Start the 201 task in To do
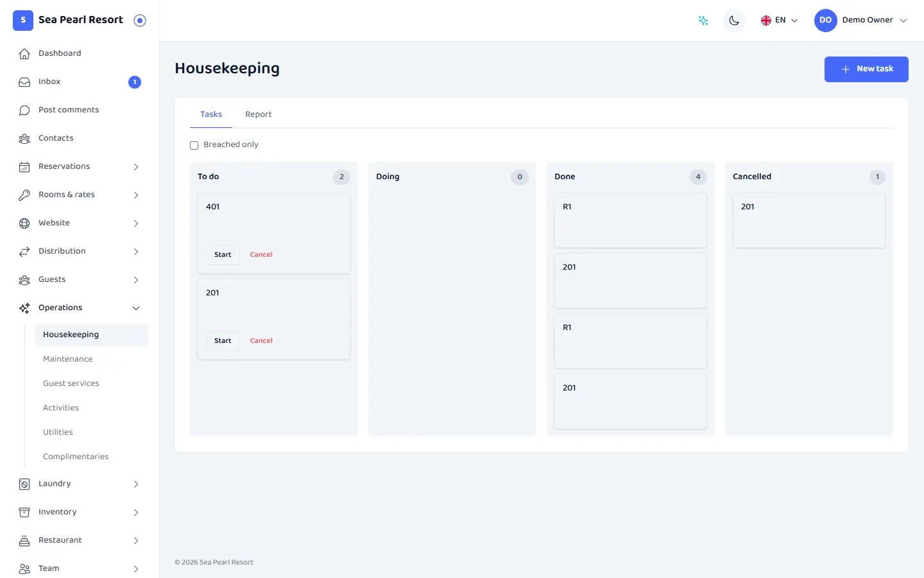Viewport: 924px width, 578px height. [223, 341]
